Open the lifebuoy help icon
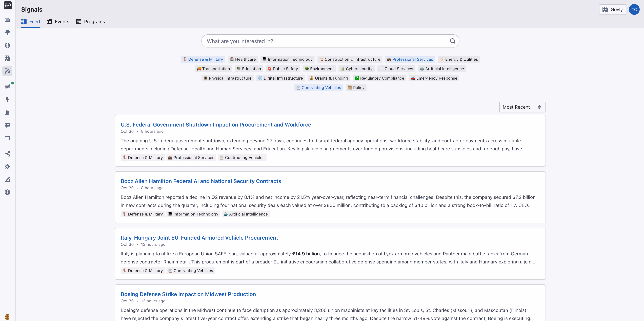This screenshot has height=321, width=644. coord(8,192)
